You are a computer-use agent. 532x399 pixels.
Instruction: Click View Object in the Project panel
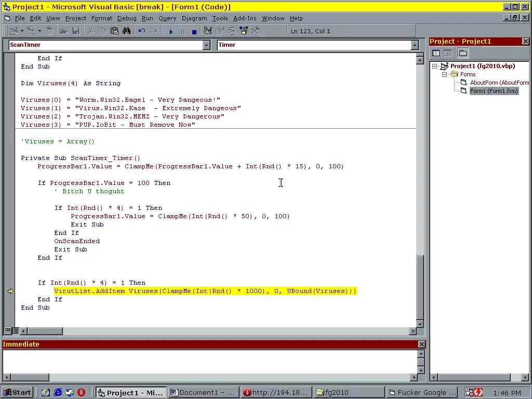(448, 53)
